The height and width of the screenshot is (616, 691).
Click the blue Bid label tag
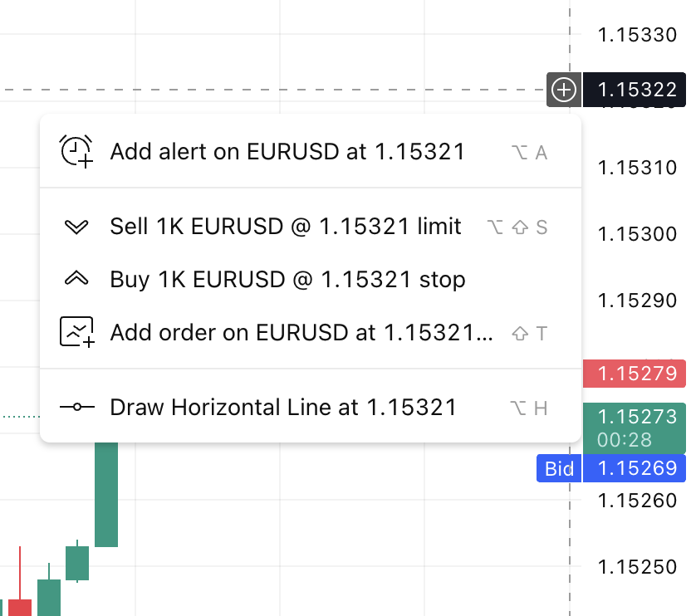(559, 468)
